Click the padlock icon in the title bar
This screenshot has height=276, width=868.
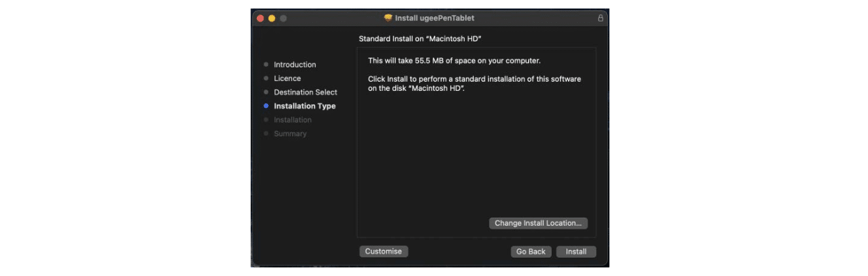(601, 18)
